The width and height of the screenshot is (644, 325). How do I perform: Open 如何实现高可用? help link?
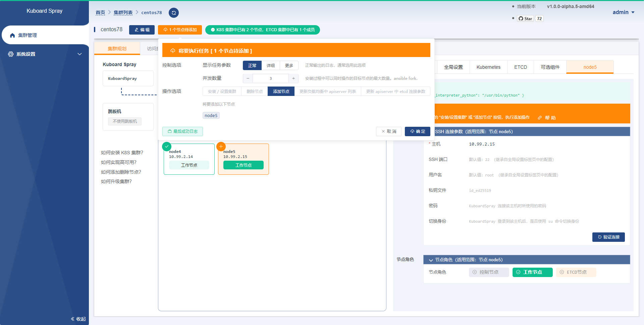pyautogui.click(x=119, y=162)
